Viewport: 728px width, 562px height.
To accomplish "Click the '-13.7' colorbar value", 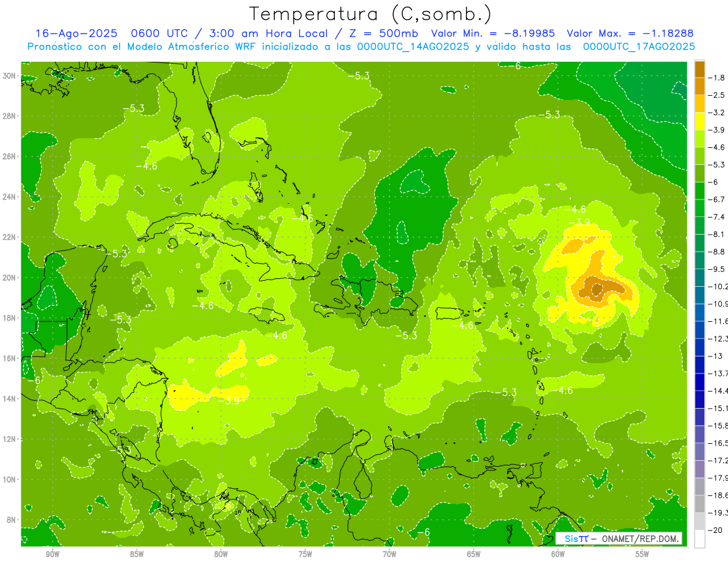I will click(718, 373).
